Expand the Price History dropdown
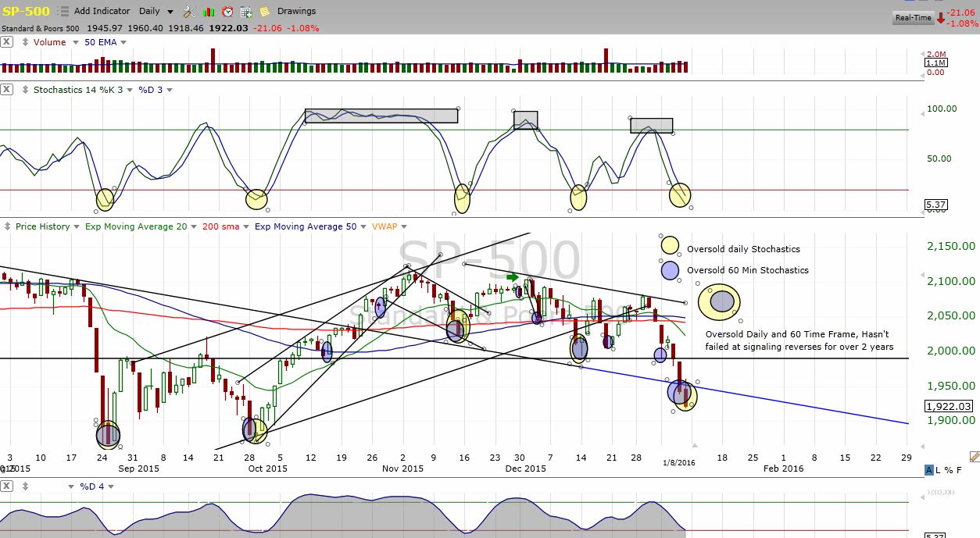 (x=76, y=227)
